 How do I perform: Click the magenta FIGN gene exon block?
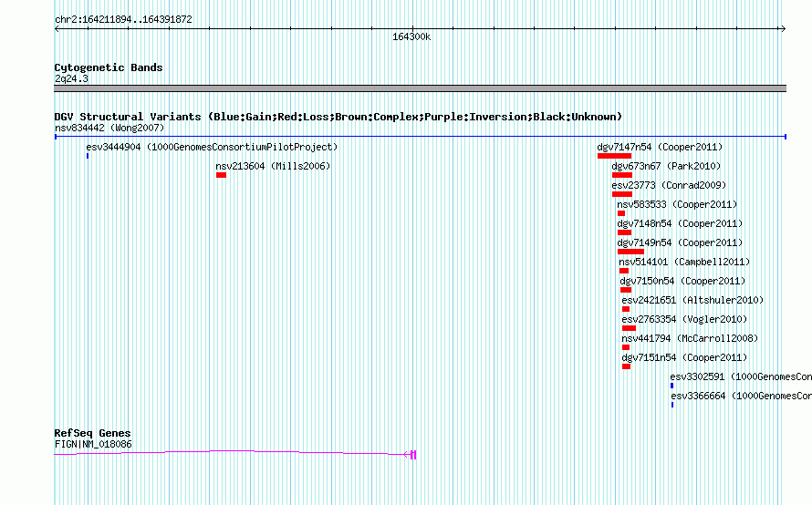click(x=413, y=455)
